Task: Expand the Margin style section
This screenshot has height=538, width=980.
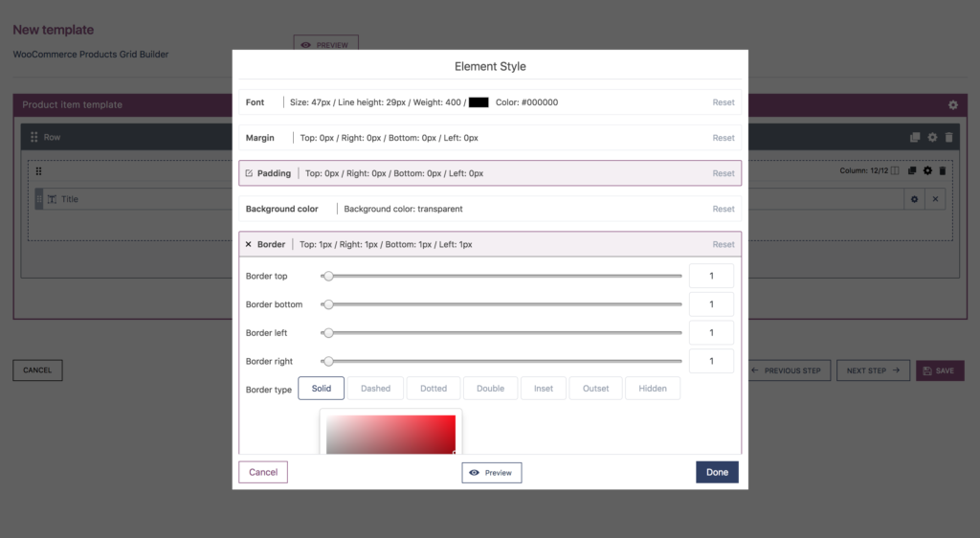Action: tap(490, 138)
